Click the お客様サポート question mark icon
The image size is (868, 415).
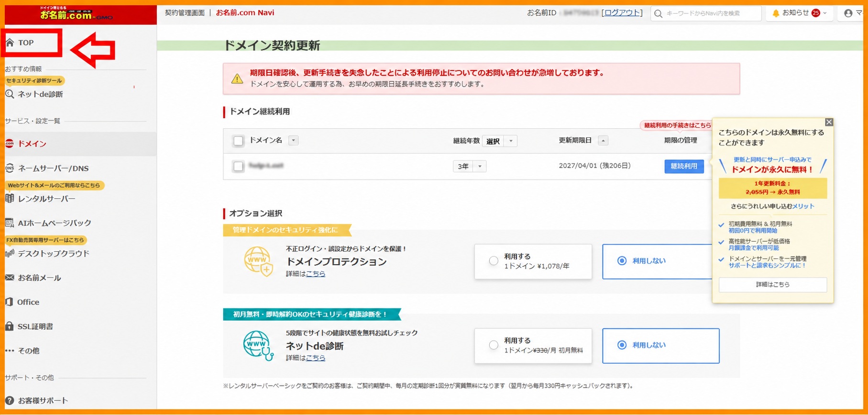10,400
